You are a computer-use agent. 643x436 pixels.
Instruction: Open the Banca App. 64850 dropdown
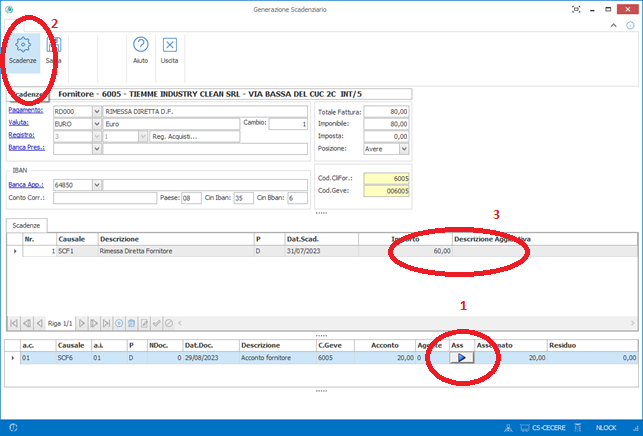[x=97, y=185]
